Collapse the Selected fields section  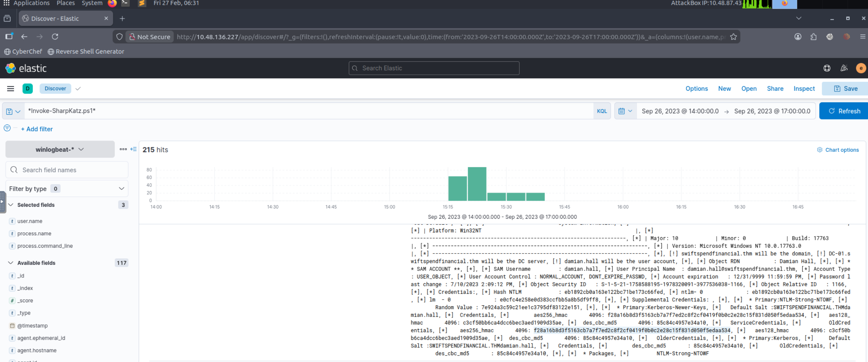coord(11,205)
